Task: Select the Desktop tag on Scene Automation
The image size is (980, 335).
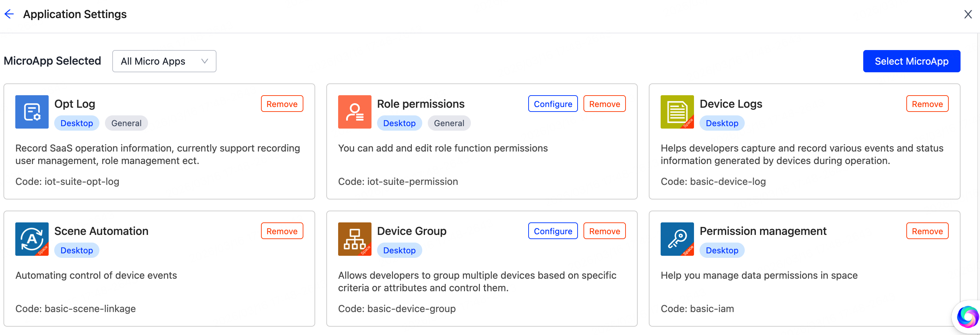Action: 76,250
